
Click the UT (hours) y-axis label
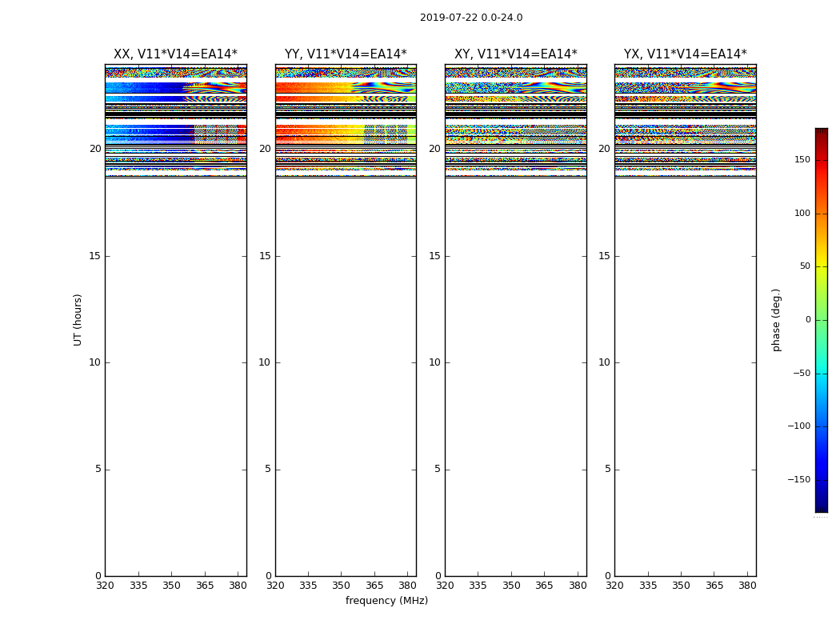(78, 319)
